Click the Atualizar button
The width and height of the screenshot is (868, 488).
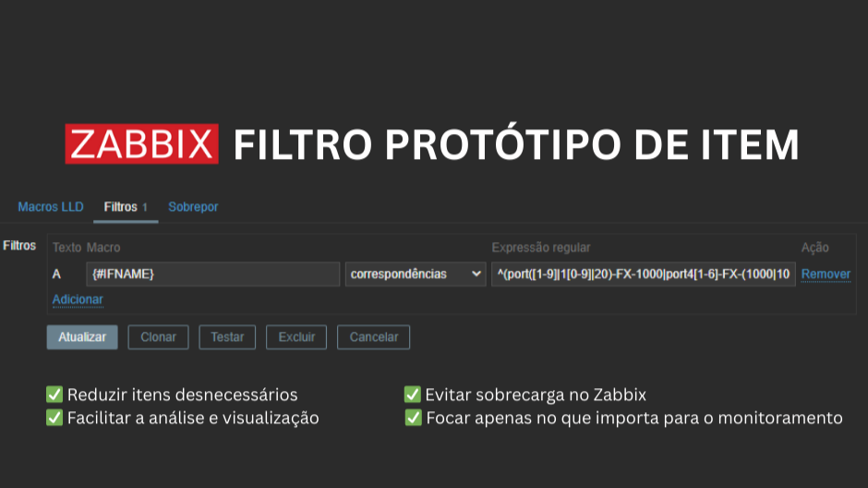[x=82, y=336]
